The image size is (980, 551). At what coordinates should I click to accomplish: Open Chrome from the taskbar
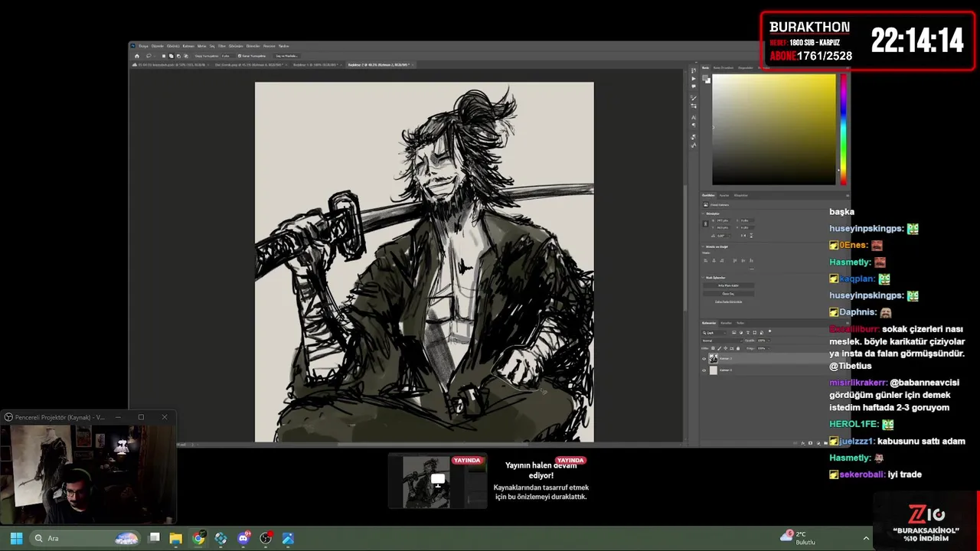[199, 538]
